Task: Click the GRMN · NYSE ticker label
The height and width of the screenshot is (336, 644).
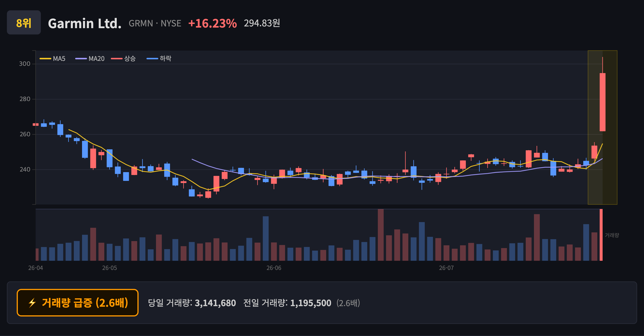Action: (155, 24)
